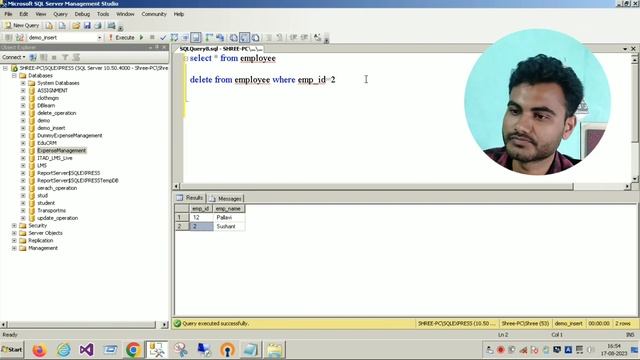640x360 pixels.
Task: Click the delete statement line in editor
Action: pos(262,80)
